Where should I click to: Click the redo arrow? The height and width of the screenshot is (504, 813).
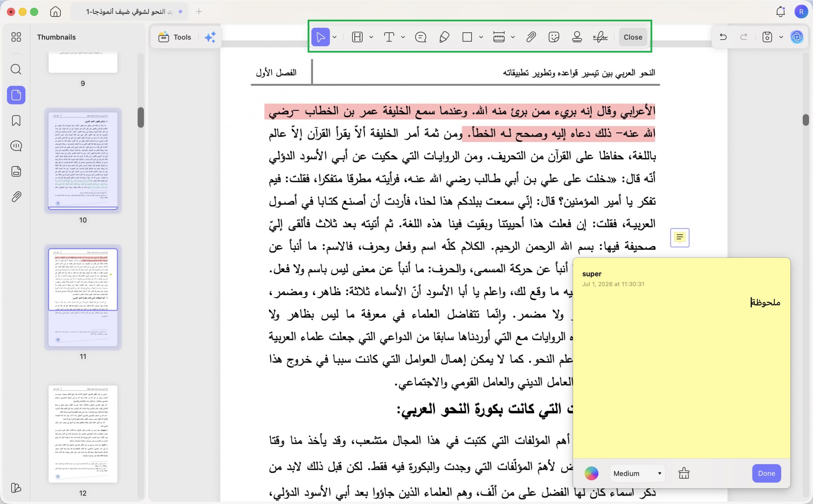[744, 37]
